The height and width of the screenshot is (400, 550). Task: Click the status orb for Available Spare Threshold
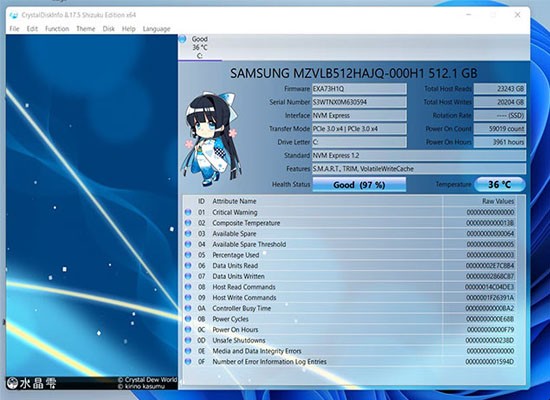(188, 244)
